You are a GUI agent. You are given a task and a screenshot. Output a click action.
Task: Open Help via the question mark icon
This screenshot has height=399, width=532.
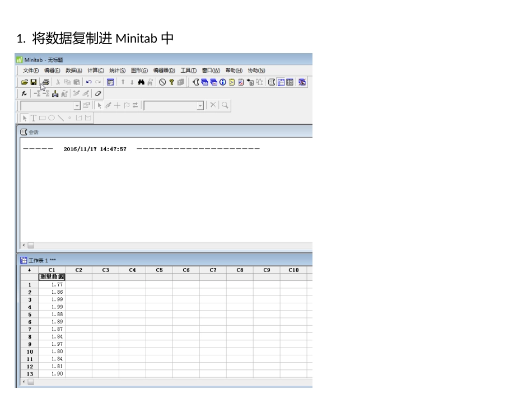click(172, 82)
